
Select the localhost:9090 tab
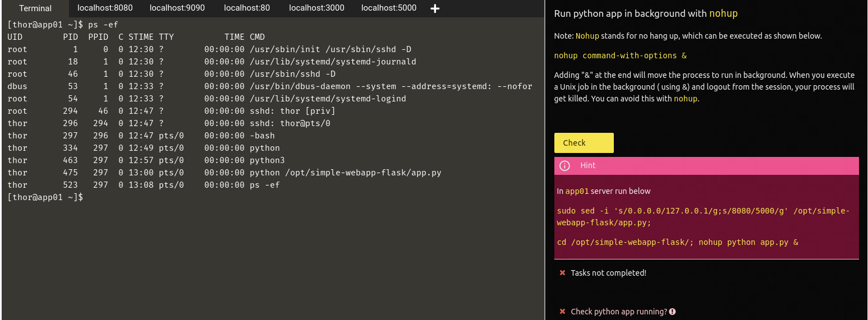click(177, 8)
